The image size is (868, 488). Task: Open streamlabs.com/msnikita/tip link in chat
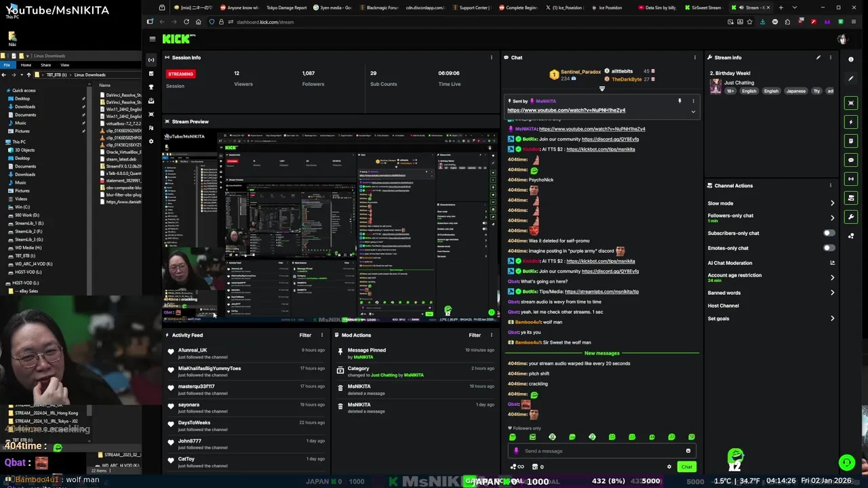(x=601, y=291)
